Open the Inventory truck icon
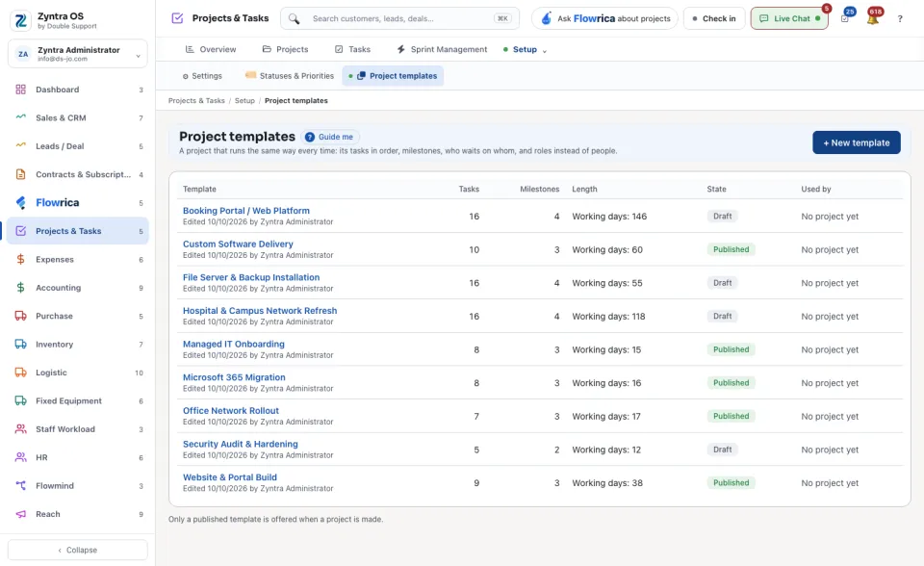 [20, 345]
